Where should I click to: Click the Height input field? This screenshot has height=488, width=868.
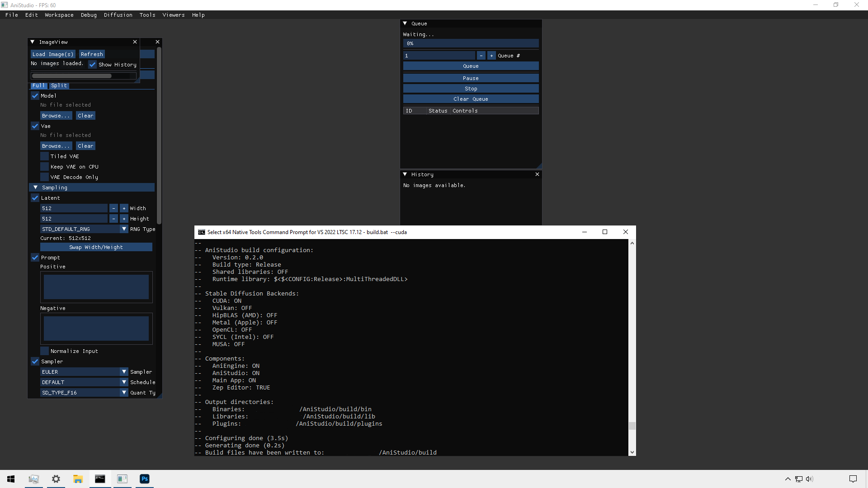[x=74, y=219]
